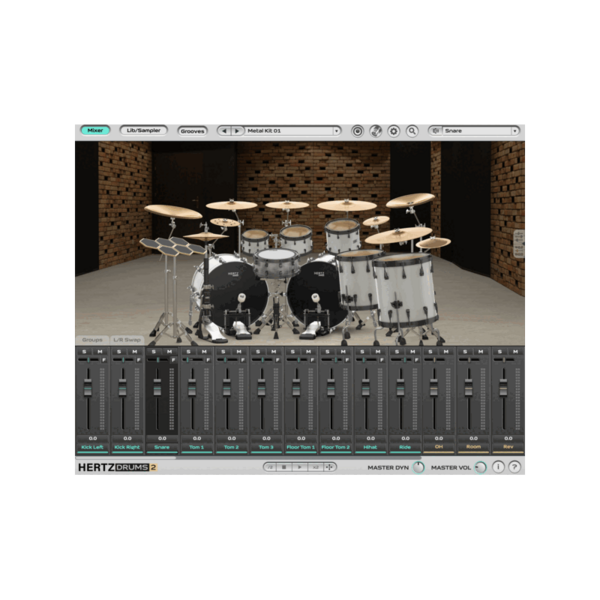Open the help question mark button
This screenshot has height=600, width=600.
[x=515, y=467]
